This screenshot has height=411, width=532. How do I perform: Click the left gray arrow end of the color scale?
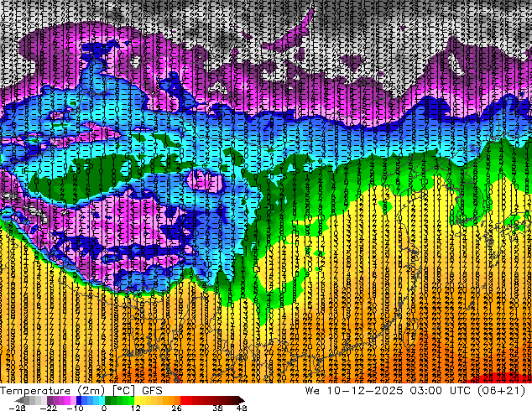pos(18,400)
